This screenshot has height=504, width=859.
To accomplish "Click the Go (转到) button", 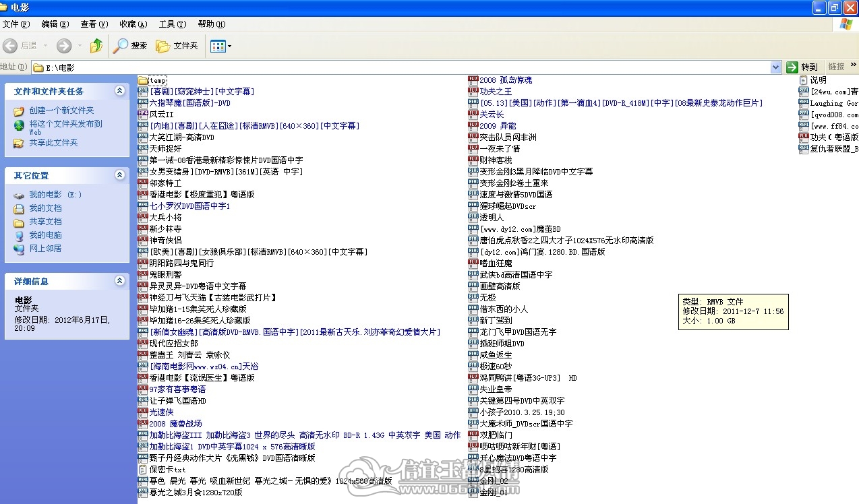I will pos(802,67).
